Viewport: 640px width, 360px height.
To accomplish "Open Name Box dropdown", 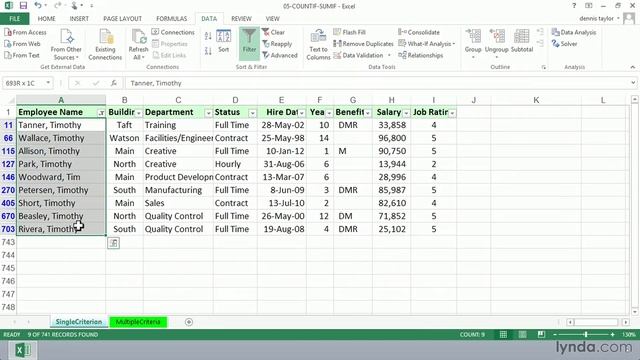I will [48, 83].
